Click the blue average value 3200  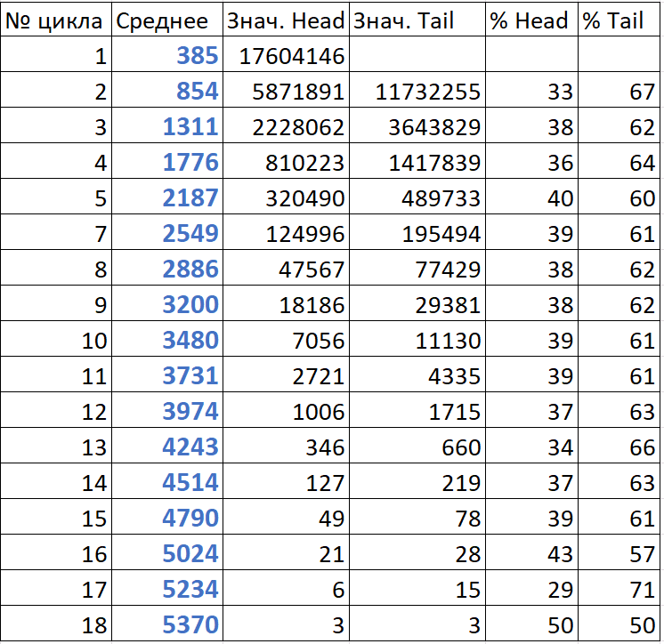click(x=190, y=305)
